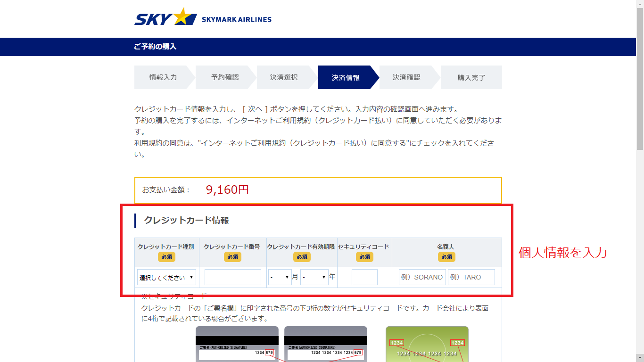Click the leftmost card signature sample image

point(237,344)
